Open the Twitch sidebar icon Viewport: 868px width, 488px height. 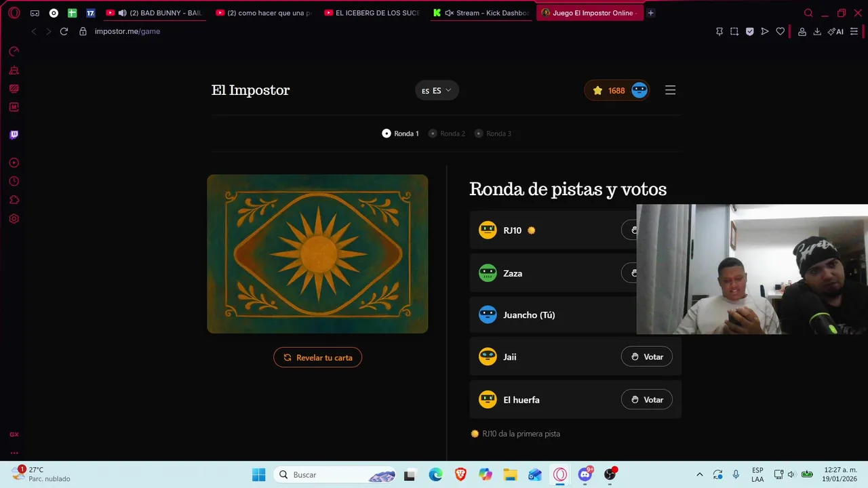14,134
